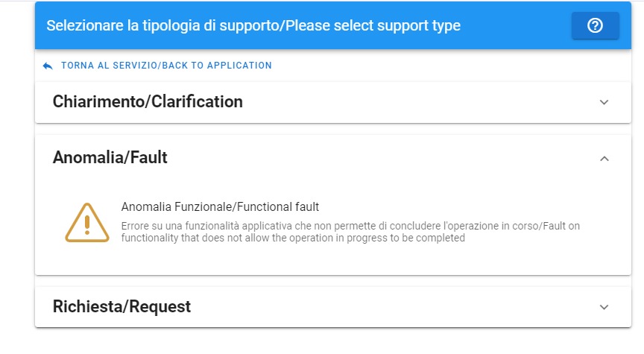The image size is (644, 354).
Task: Click Back to Application text label
Action: (217, 66)
